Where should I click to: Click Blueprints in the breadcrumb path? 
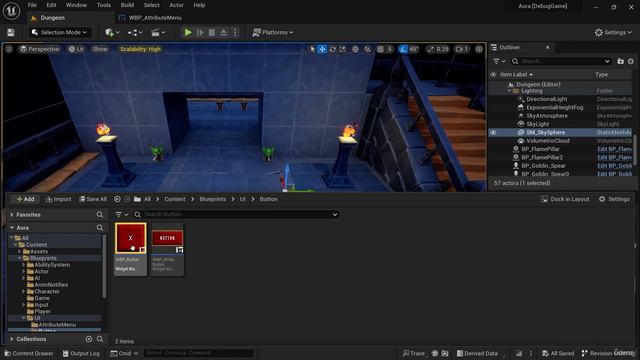(x=212, y=199)
